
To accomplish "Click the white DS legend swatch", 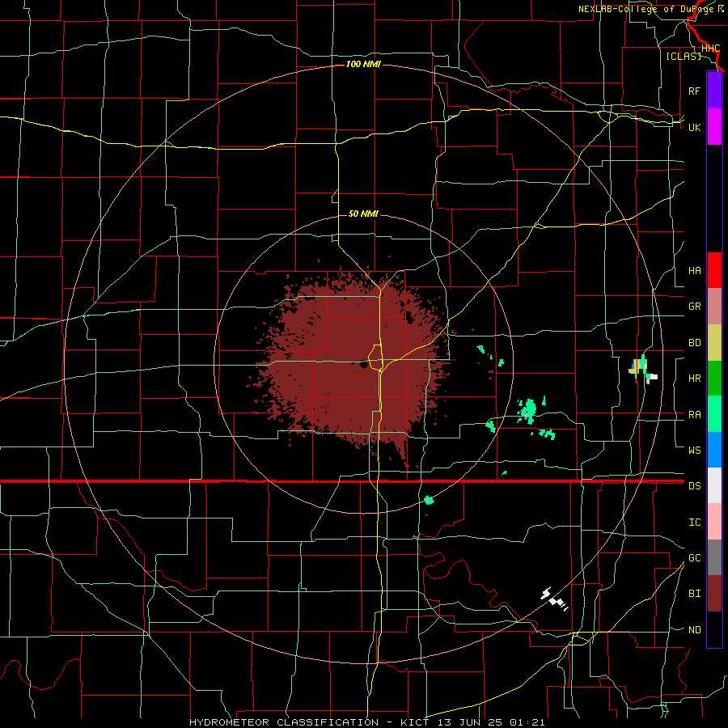I will point(714,485).
